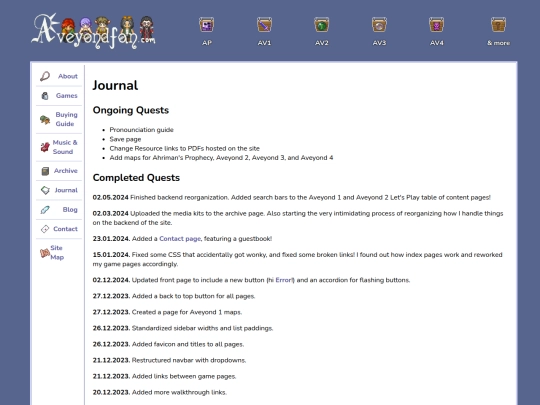Select the AV1 navbar label
Viewport: 540px width, 405px height.
[264, 43]
